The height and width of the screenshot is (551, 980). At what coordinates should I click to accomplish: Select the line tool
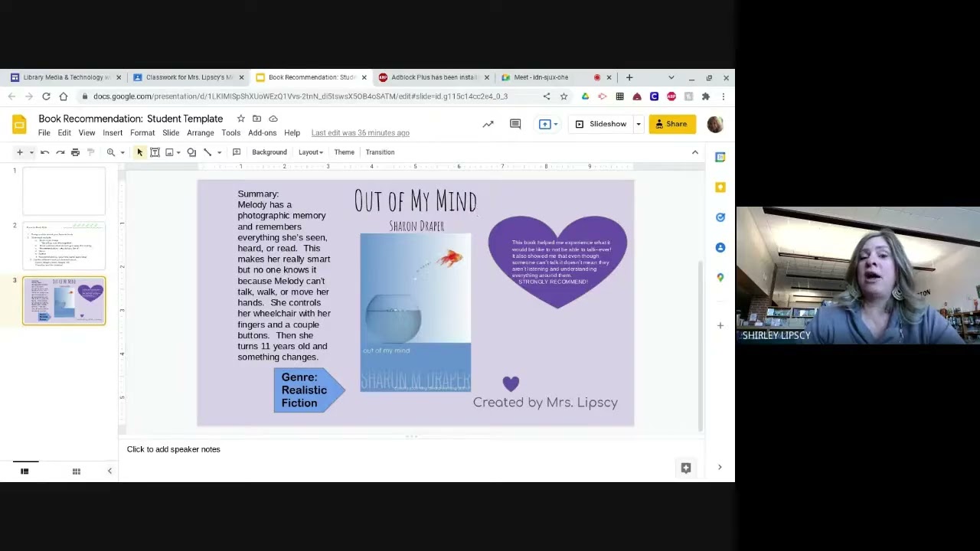pos(207,152)
